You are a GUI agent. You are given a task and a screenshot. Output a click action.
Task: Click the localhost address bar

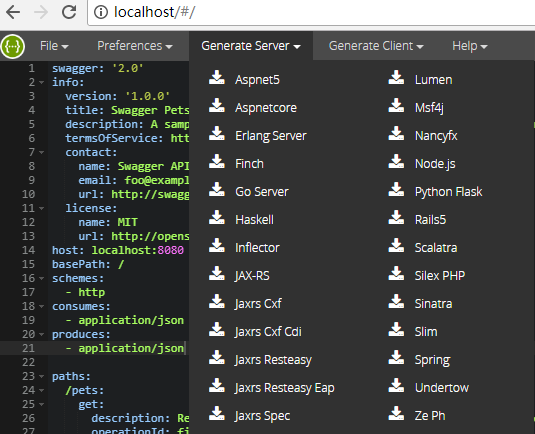pos(311,12)
